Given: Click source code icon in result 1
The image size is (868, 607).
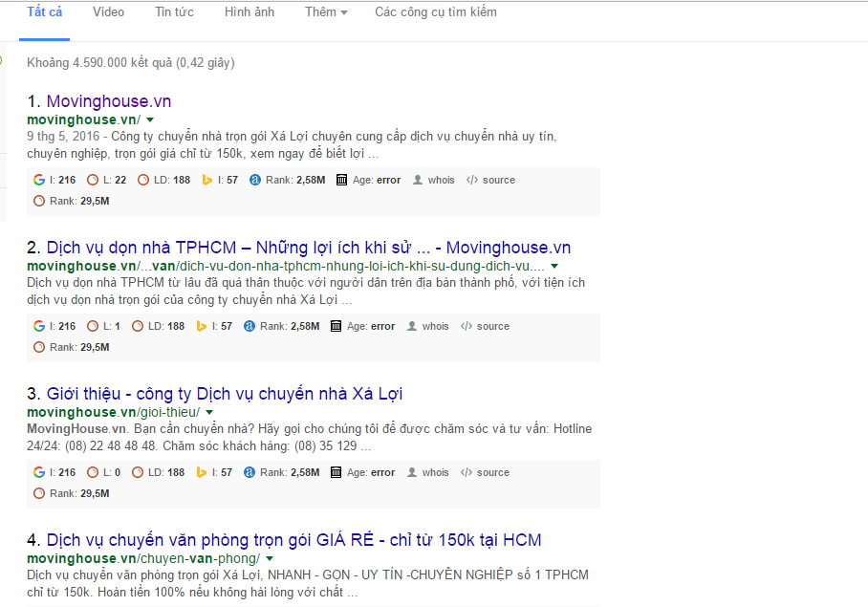Looking at the screenshot, I should (471, 180).
